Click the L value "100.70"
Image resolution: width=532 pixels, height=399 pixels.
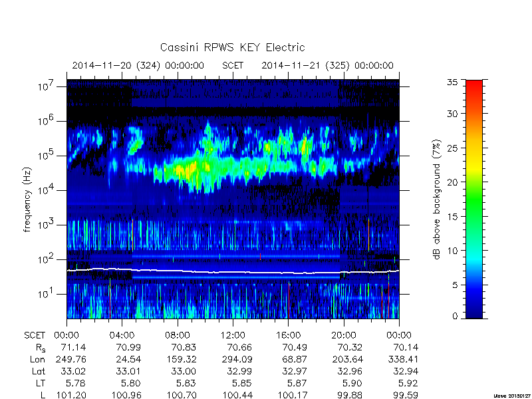[x=181, y=395]
